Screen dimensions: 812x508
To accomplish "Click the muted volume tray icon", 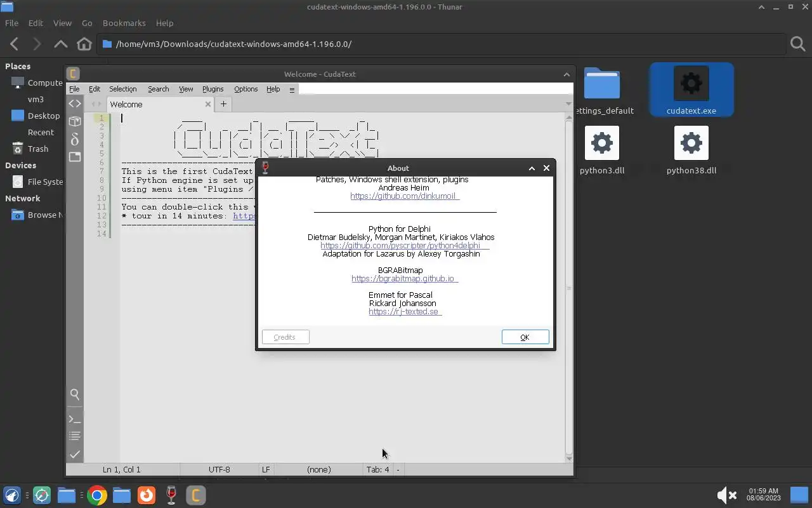I will (726, 495).
